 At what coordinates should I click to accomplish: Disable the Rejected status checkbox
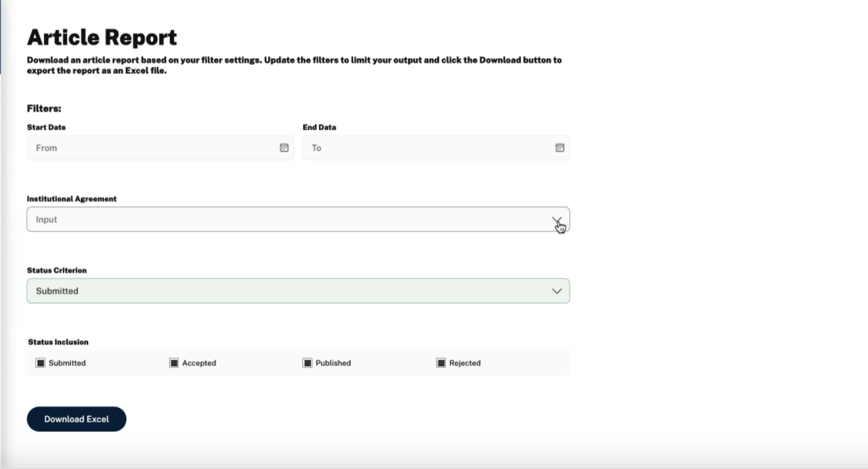coord(441,363)
